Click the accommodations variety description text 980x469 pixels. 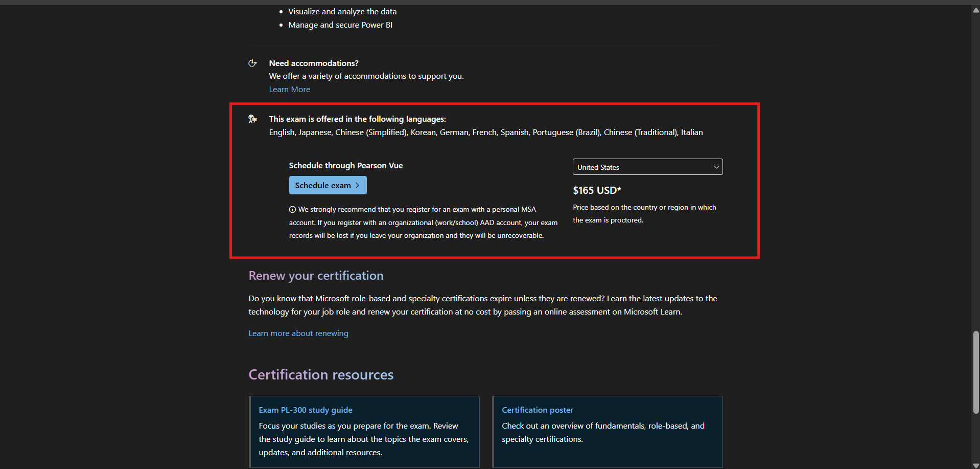366,76
